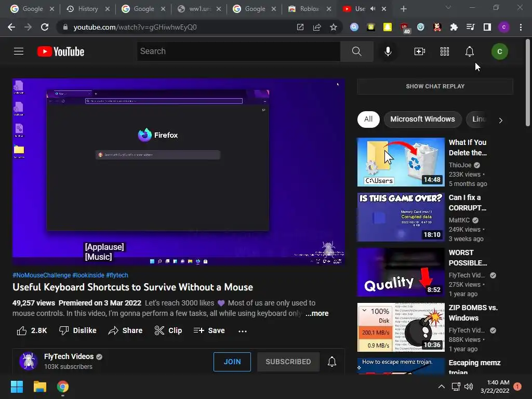Open the YouTube hamburger guide menu
This screenshot has width=532, height=399.
point(19,51)
